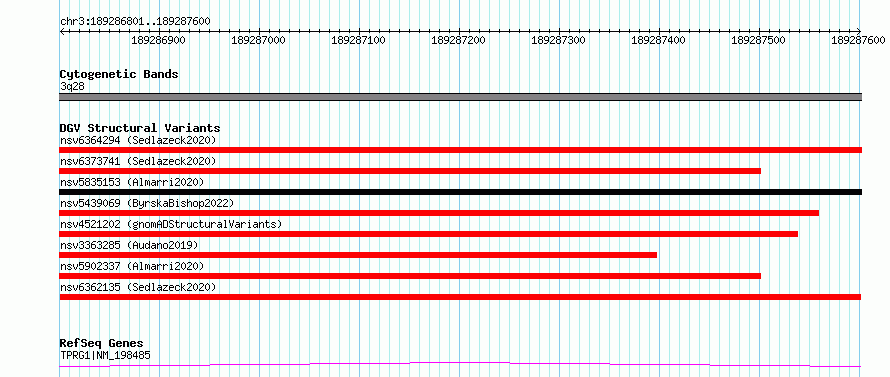Click ruler position 189287200
The height and width of the screenshot is (377, 890).
[458, 40]
